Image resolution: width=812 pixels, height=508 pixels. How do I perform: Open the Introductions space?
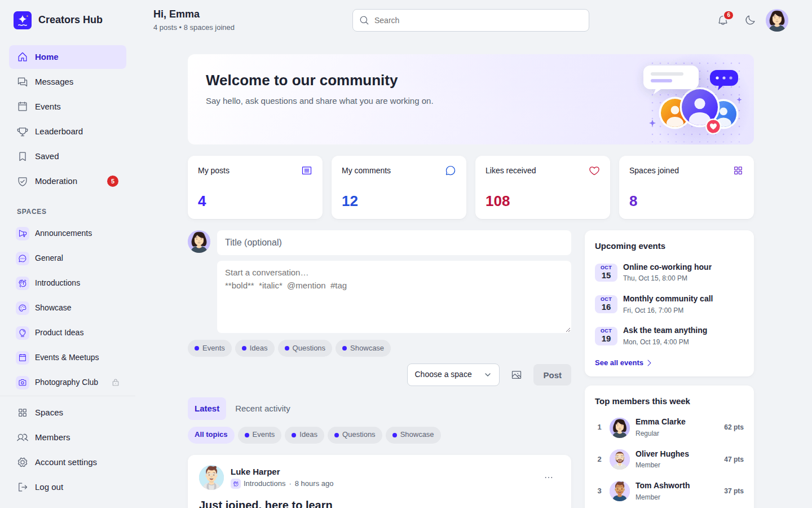tap(68, 283)
